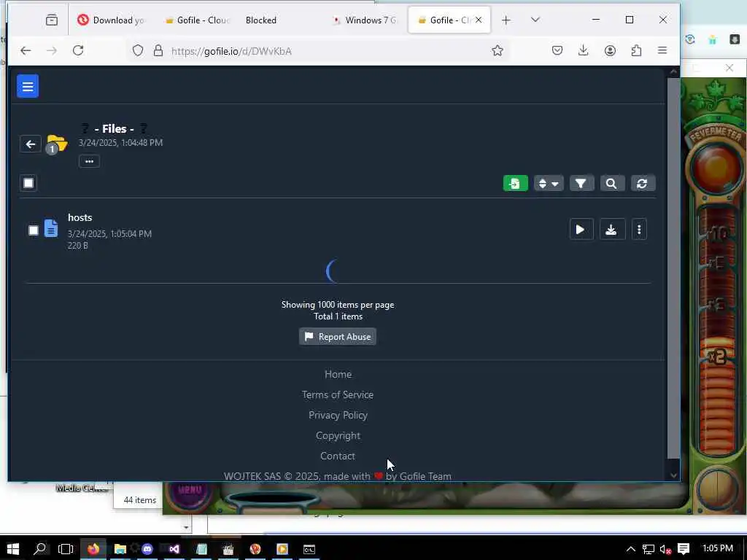Switch to the first Gofile - Cloud tab
The height and width of the screenshot is (560, 747).
tap(197, 20)
